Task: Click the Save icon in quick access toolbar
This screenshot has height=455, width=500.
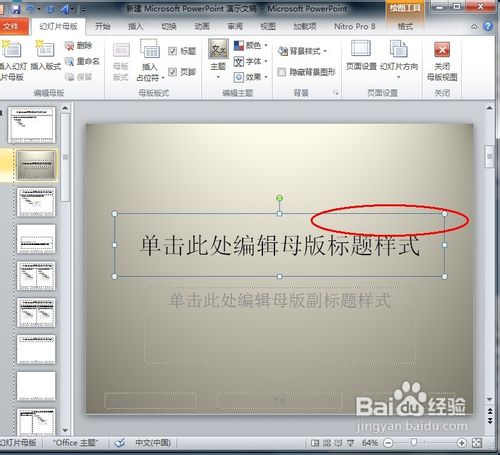Action: tap(15, 9)
